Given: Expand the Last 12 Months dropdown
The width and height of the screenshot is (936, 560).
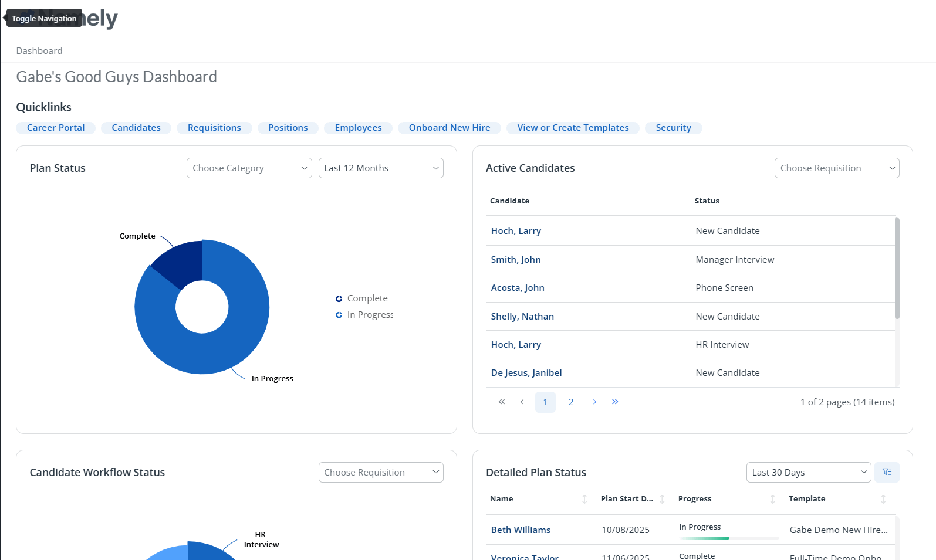Looking at the screenshot, I should (x=381, y=168).
